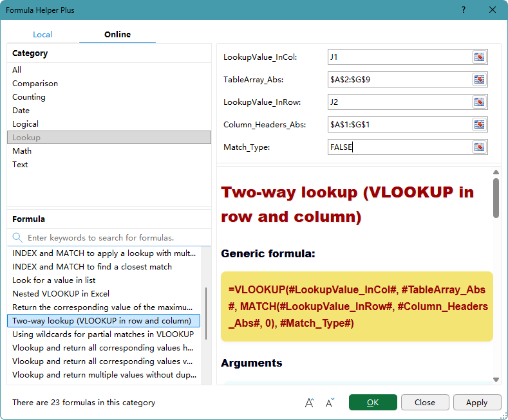The image size is (508, 420).
Task: Increase font size with large A icon
Action: [x=310, y=403]
